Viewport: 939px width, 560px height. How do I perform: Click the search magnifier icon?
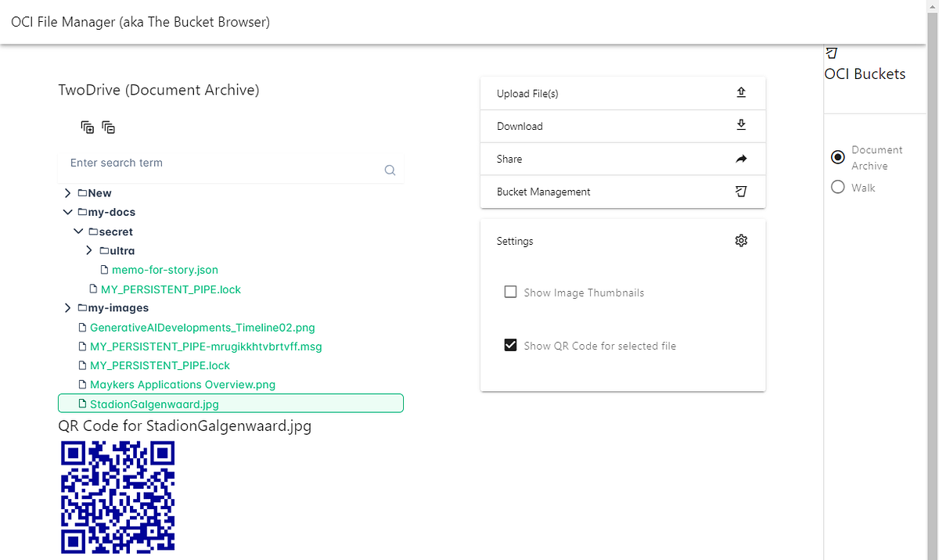coord(390,171)
